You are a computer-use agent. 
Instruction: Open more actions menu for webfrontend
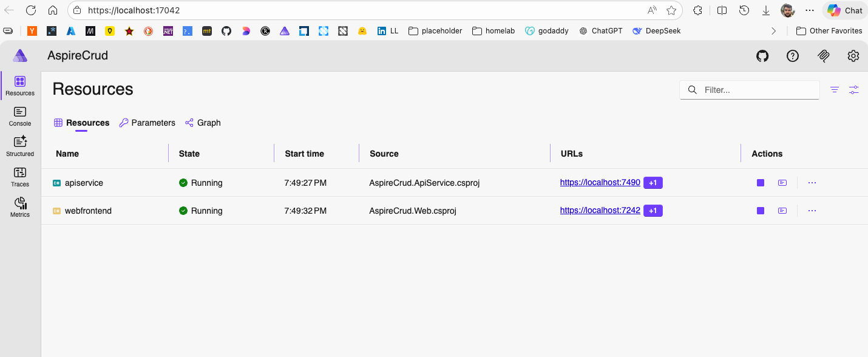[x=812, y=211]
